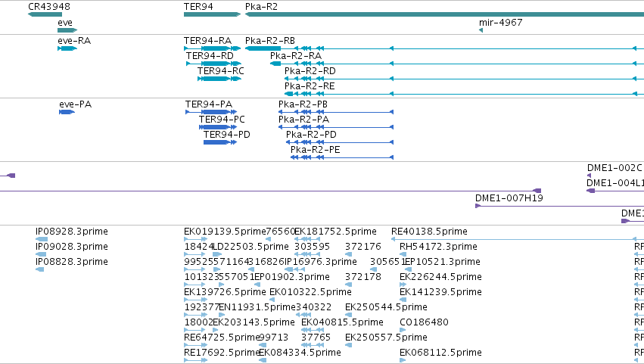
Task: Select RE40138.5prime EST label
Action: tap(429, 232)
